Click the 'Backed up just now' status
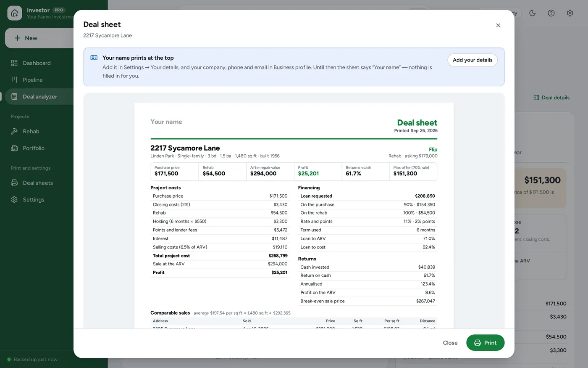 click(x=32, y=360)
